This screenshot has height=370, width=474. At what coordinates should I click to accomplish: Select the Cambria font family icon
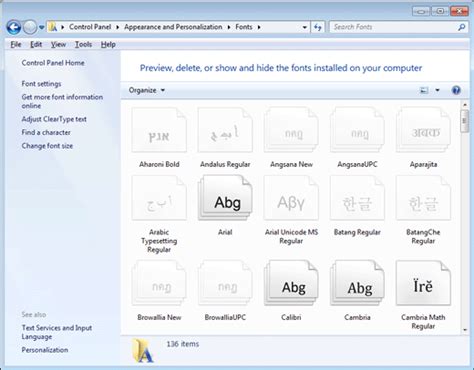tap(357, 283)
